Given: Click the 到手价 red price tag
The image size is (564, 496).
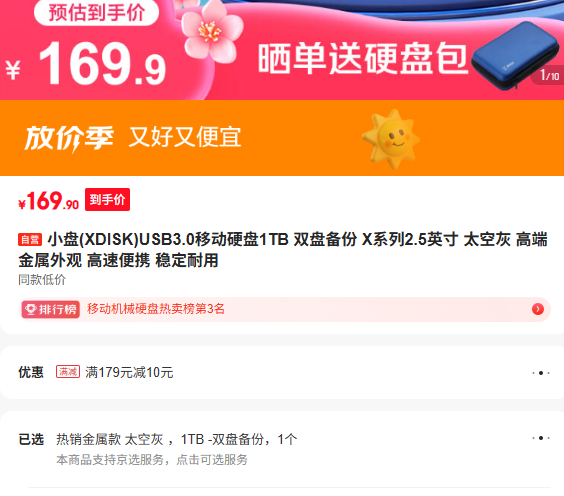Looking at the screenshot, I should [x=108, y=200].
